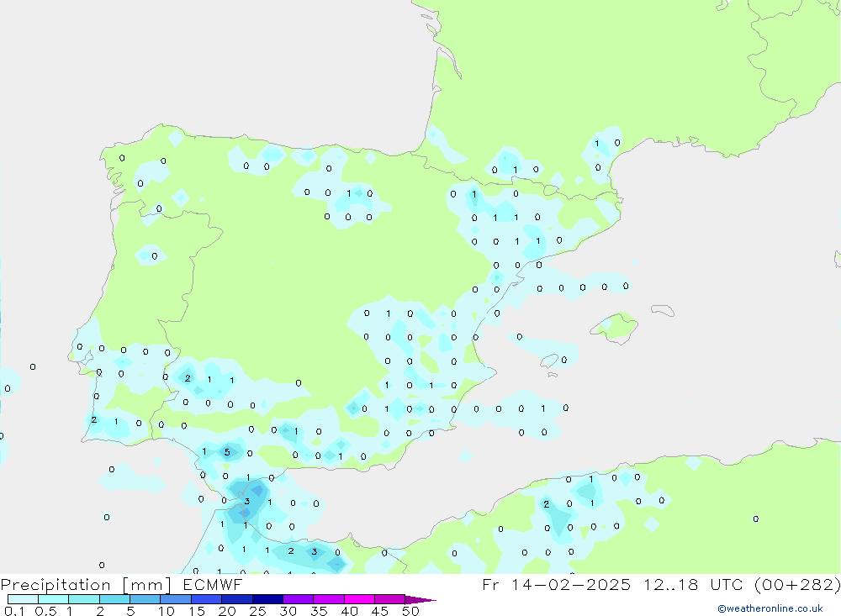Viewport: 841px width, 616px height.
Task: Click the '15' legend scale label
Action: pos(197,611)
